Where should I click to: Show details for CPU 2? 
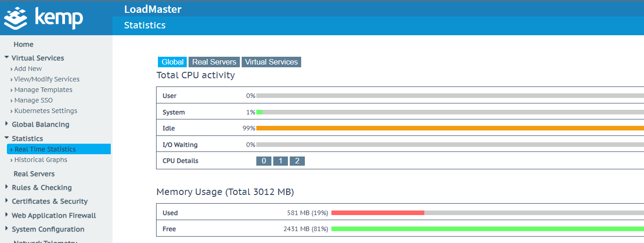[x=297, y=161]
